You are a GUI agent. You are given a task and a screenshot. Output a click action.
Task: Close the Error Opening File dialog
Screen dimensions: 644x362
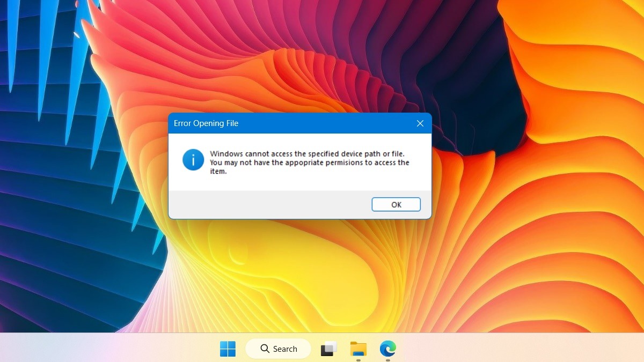[420, 123]
